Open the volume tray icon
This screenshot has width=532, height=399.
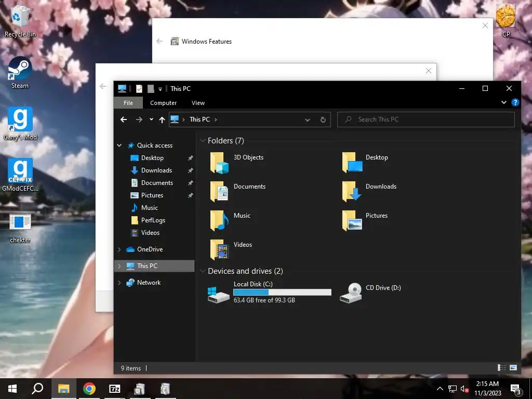pos(464,389)
